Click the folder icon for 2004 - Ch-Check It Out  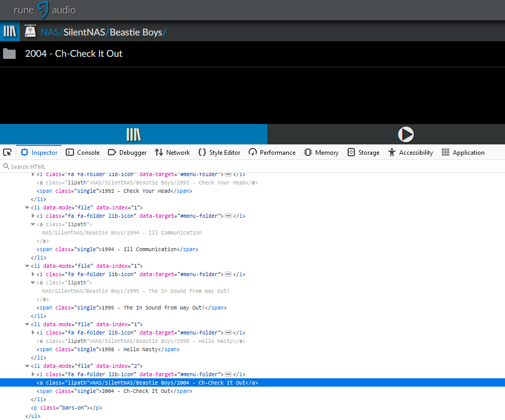[9, 54]
